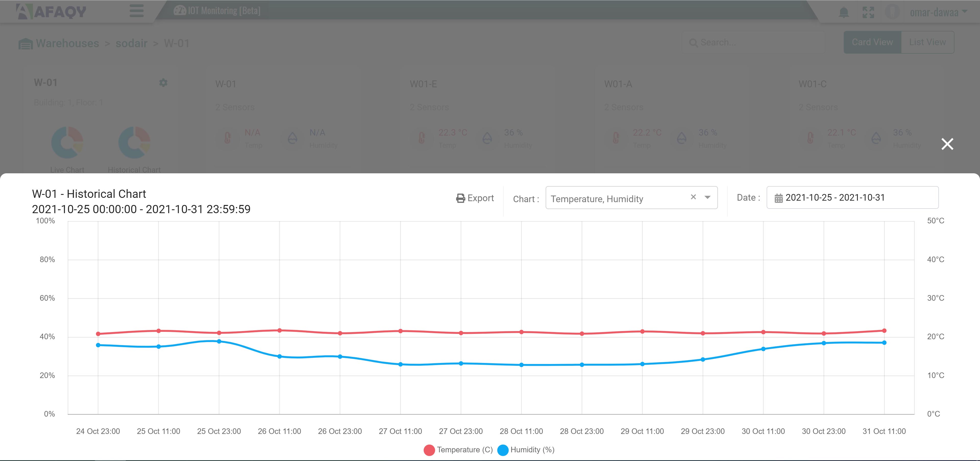Click the calendar icon in Date field
This screenshot has height=461, width=980.
click(x=778, y=198)
